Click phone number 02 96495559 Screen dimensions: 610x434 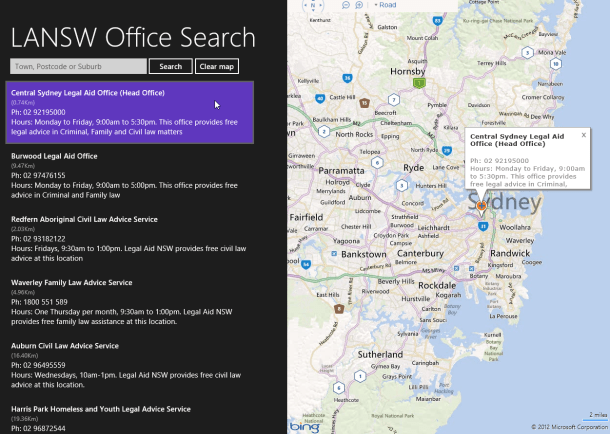[x=38, y=365]
